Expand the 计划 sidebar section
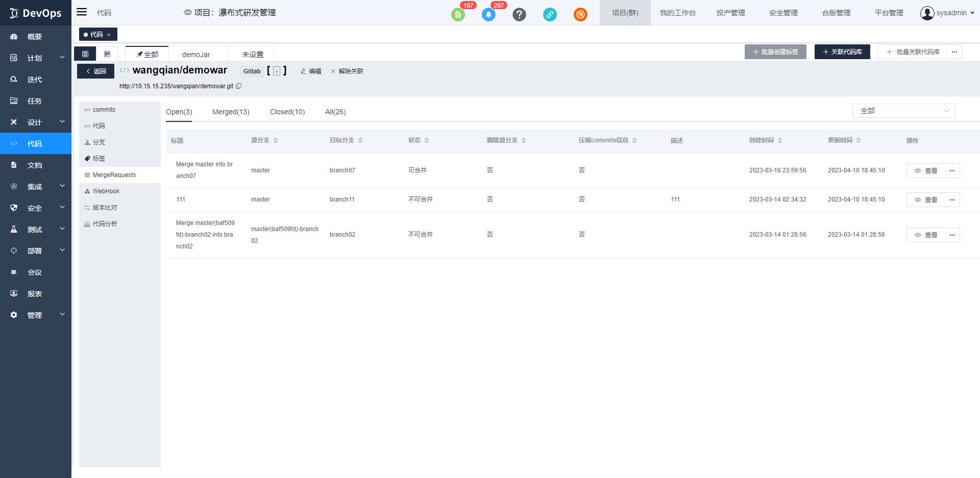The height and width of the screenshot is (478, 980). click(x=36, y=58)
